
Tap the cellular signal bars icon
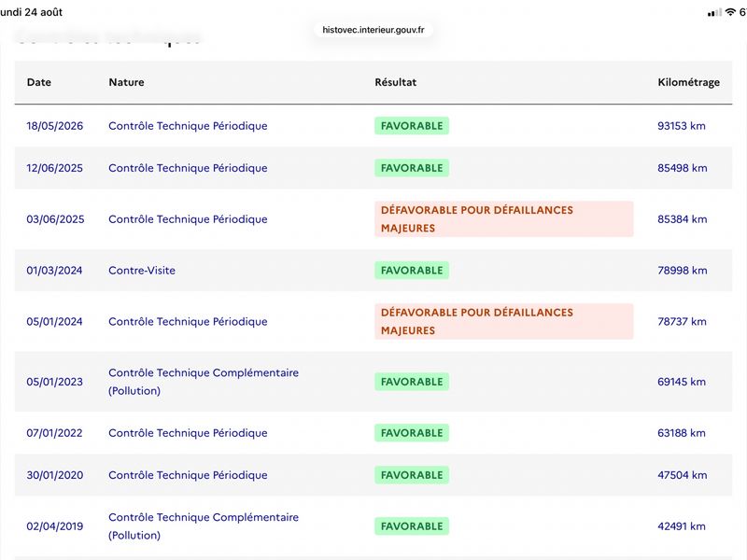pyautogui.click(x=714, y=13)
